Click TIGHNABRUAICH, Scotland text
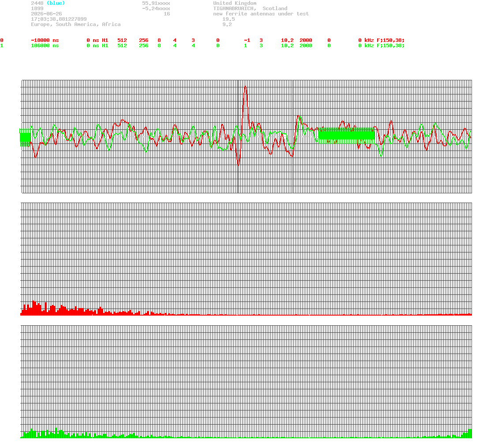The width and height of the screenshot is (483, 448). pyautogui.click(x=250, y=8)
